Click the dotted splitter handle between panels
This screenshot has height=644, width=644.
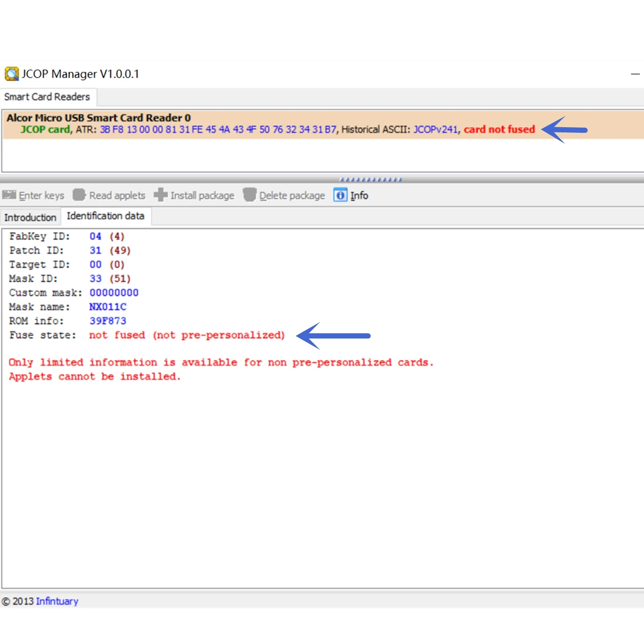tap(370, 180)
